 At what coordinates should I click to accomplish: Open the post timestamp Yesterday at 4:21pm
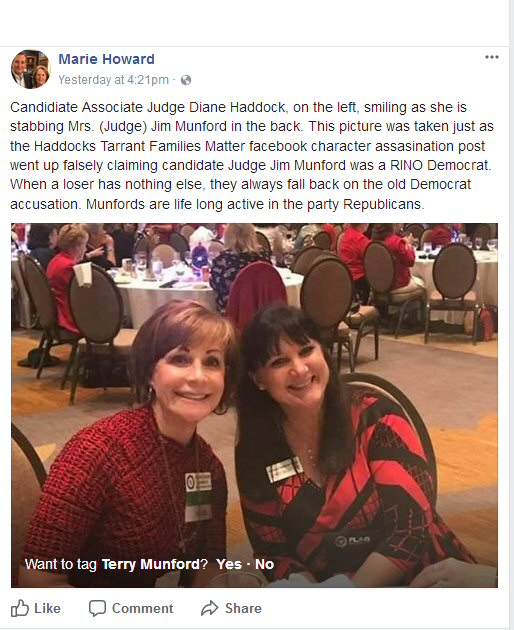click(x=113, y=80)
